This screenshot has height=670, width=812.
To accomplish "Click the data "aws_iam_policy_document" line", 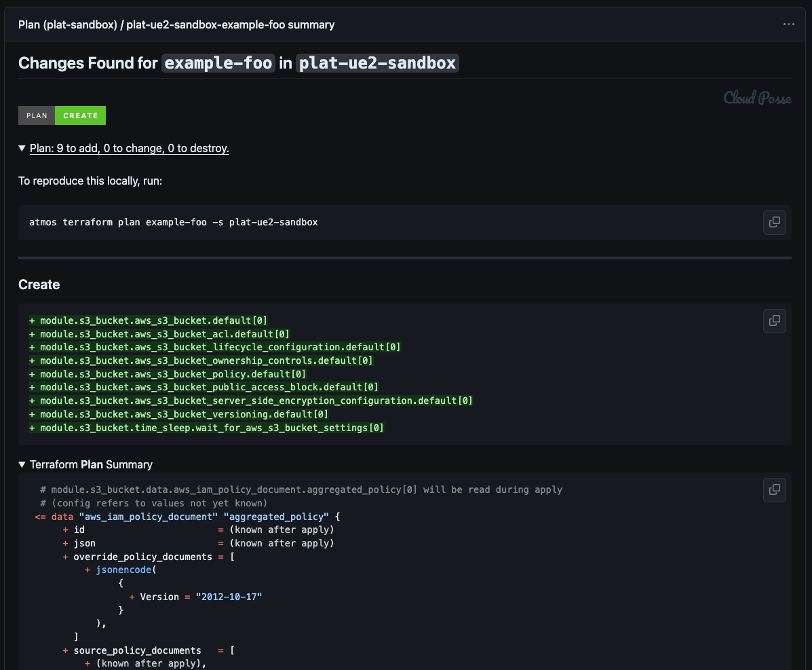I will [x=187, y=517].
